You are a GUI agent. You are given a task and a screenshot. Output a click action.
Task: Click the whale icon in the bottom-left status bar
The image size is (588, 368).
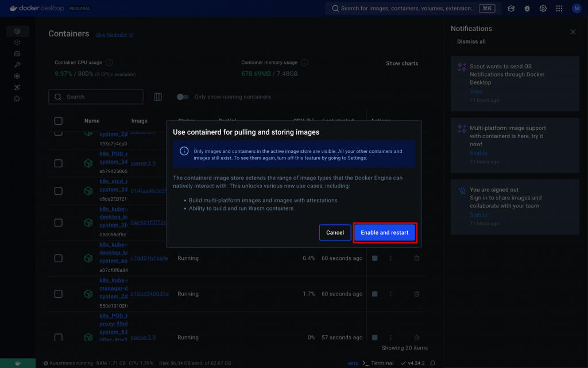pos(18,363)
